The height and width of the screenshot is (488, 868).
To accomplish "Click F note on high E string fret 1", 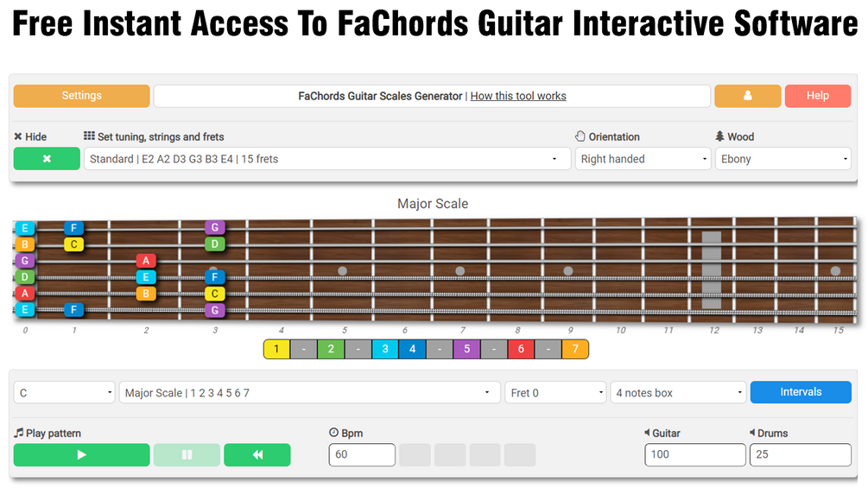I will click(73, 228).
